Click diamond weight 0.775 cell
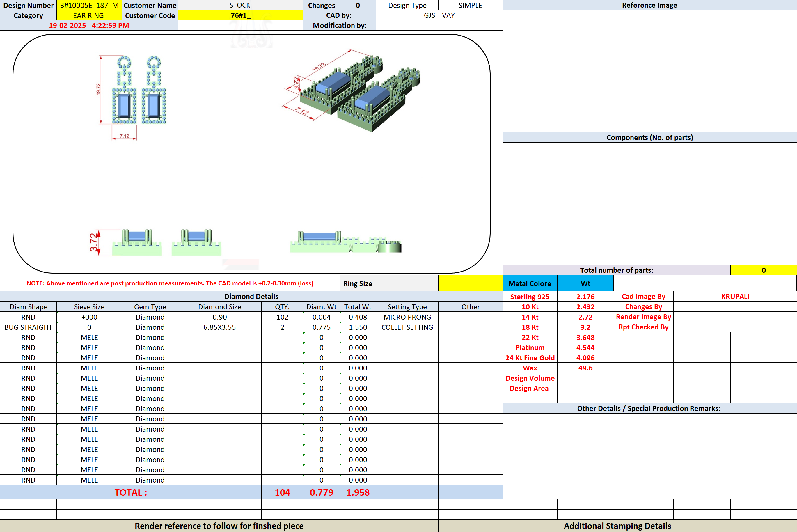Viewport: 797px width, 532px height. 322,327
